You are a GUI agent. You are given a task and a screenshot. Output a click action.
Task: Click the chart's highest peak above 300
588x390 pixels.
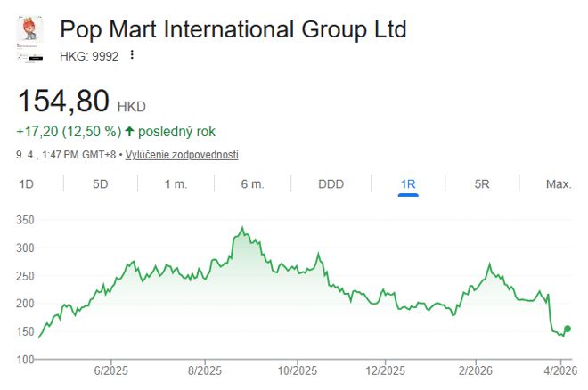[x=242, y=229]
